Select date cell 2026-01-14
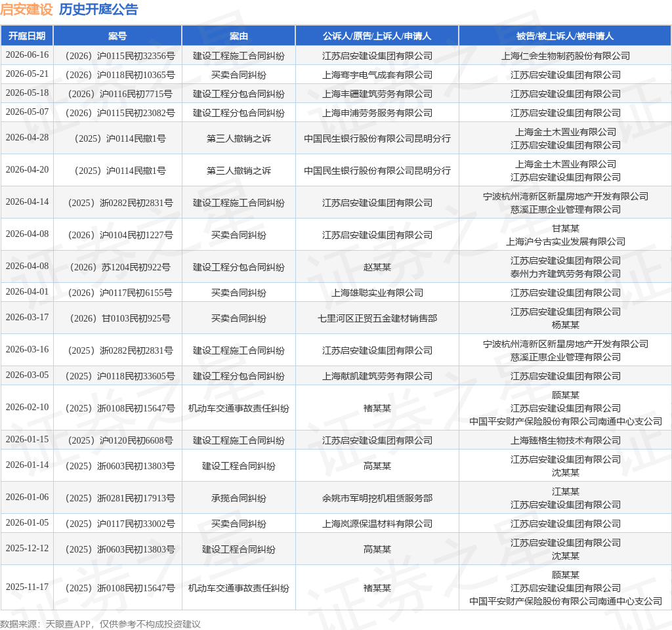 (27, 465)
